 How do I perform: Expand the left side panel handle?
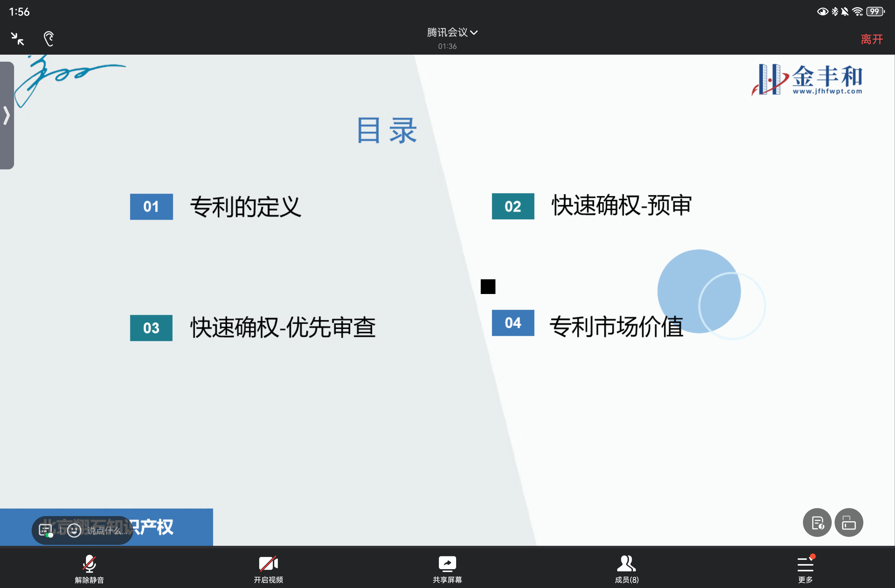pos(6,115)
